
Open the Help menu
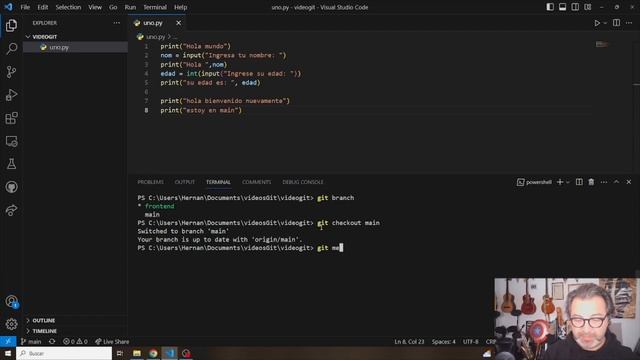pyautogui.click(x=180, y=7)
